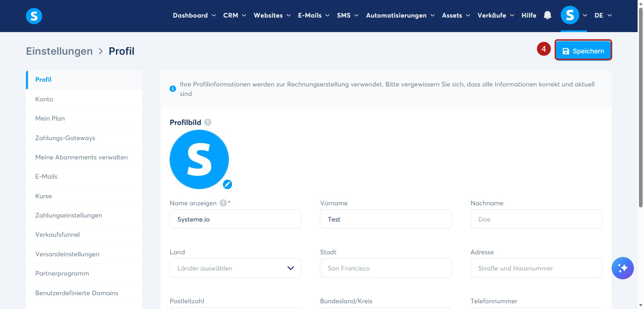Viewport: 644px width, 309px height.
Task: Save profile with Speichern button
Action: tap(583, 51)
